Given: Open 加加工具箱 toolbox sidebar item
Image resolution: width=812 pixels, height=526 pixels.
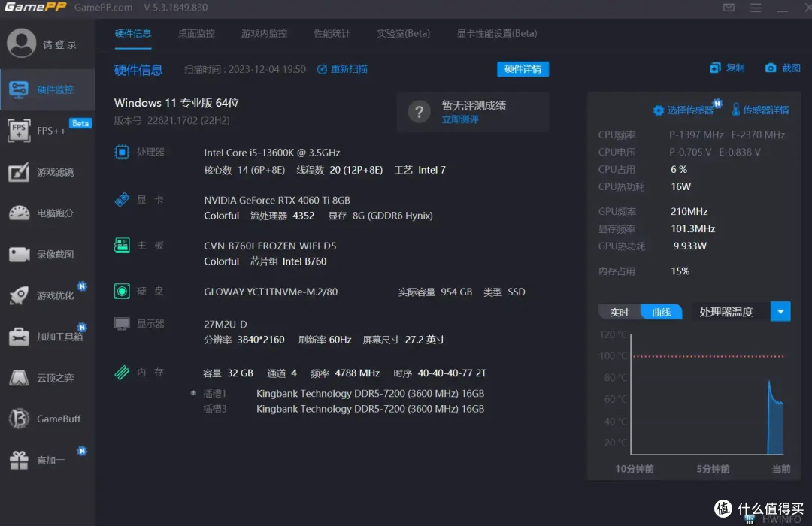Looking at the screenshot, I should [47, 337].
